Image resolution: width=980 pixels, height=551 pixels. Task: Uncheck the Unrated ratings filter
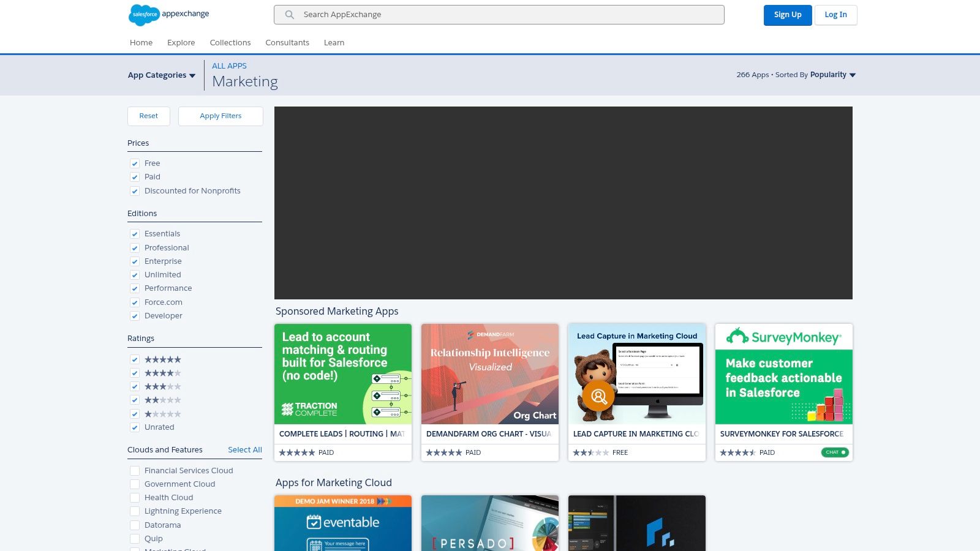pos(135,427)
